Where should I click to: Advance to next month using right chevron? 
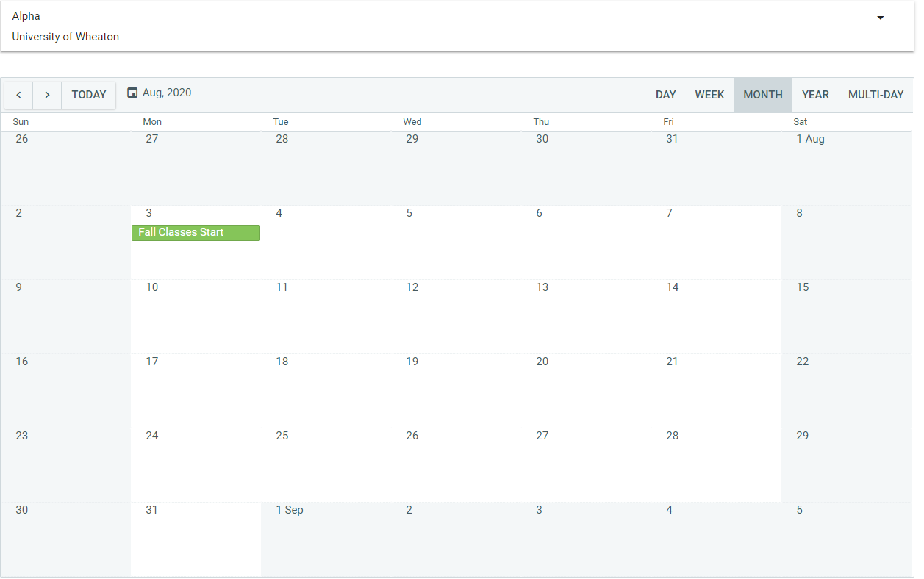pyautogui.click(x=47, y=95)
